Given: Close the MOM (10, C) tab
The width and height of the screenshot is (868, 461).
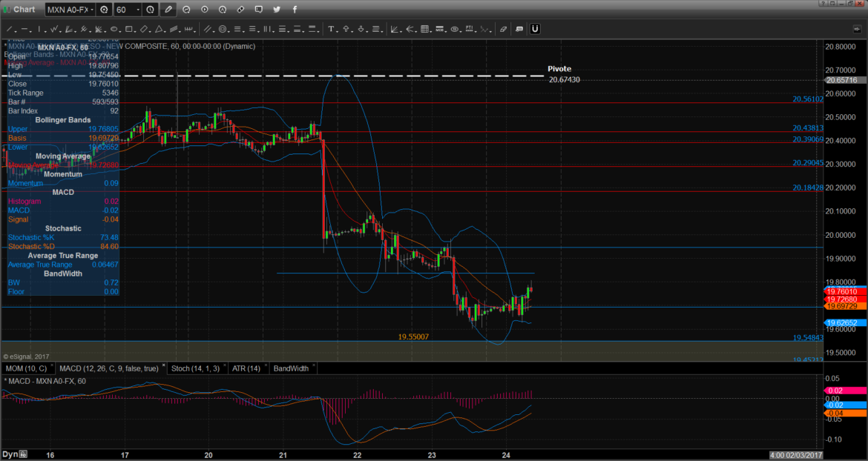Looking at the screenshot, I should [x=52, y=366].
